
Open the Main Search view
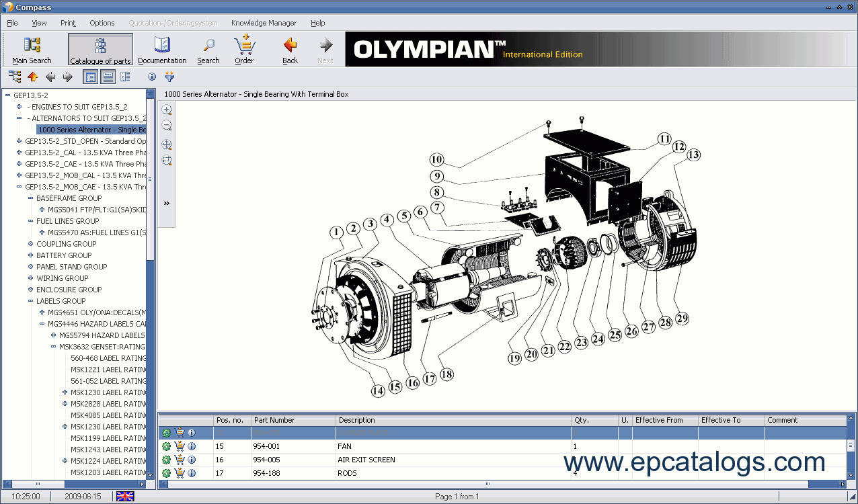pyautogui.click(x=32, y=50)
